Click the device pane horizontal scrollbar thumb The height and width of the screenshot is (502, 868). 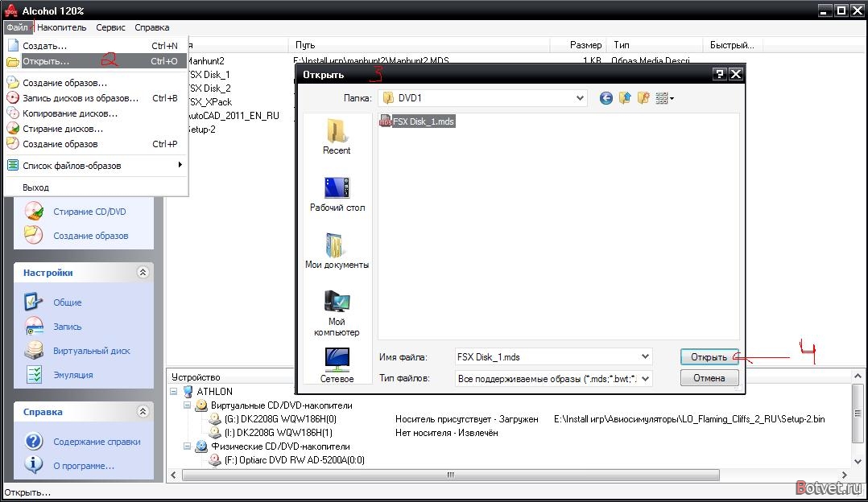(x=451, y=475)
